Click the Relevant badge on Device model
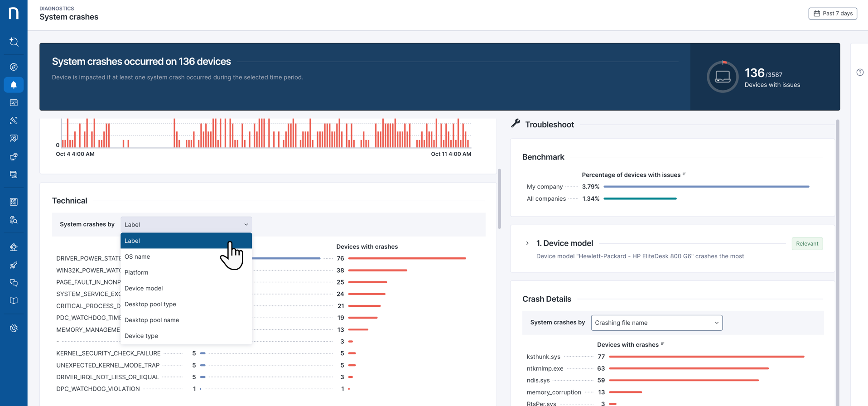This screenshot has height=406, width=868. point(807,244)
